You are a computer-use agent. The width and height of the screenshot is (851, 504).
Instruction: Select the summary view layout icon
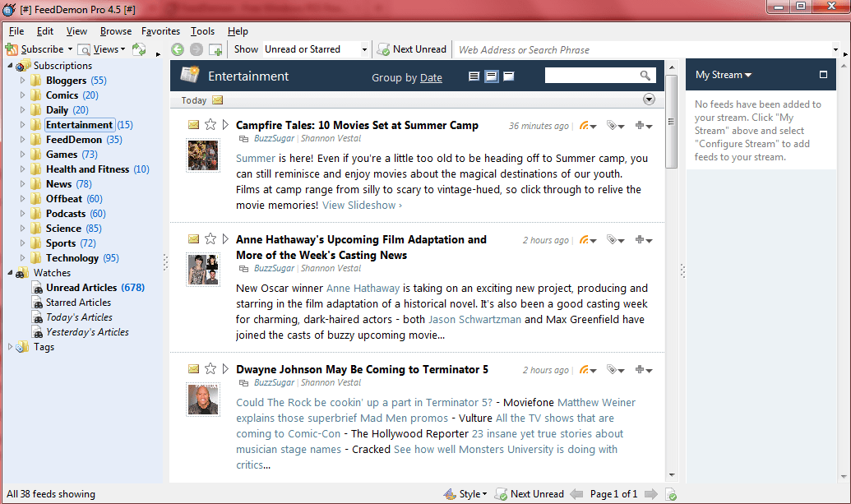[x=474, y=76]
